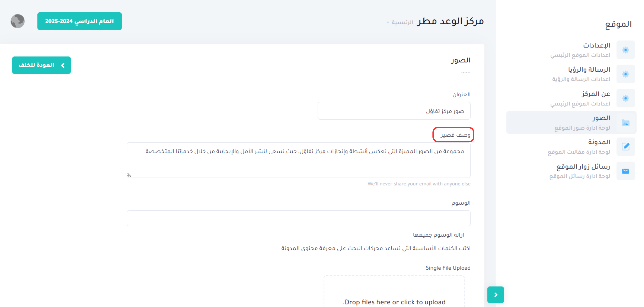Image resolution: width=644 pixels, height=307 pixels.
Task: Click the textarea resize handle
Action: point(129,175)
